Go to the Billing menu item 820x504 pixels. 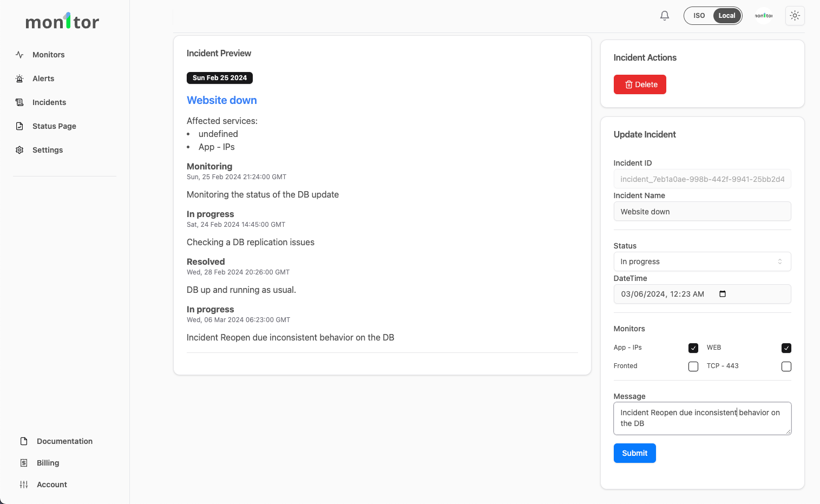(x=48, y=463)
